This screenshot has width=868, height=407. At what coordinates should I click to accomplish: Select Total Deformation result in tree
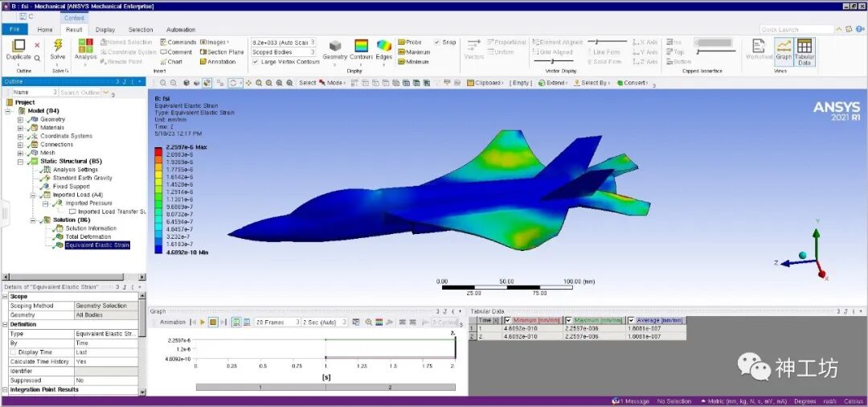88,237
